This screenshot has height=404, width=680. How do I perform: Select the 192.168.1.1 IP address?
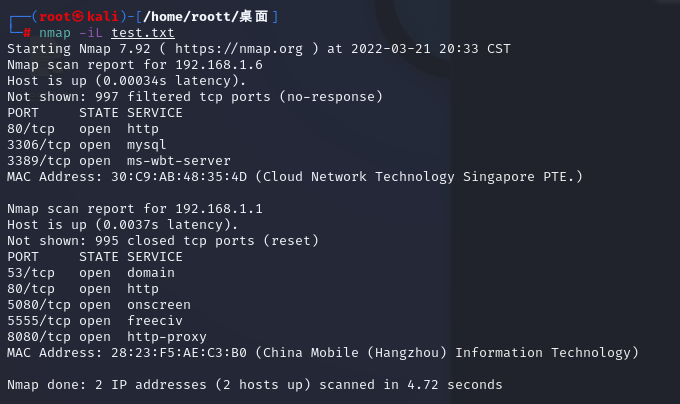point(219,208)
